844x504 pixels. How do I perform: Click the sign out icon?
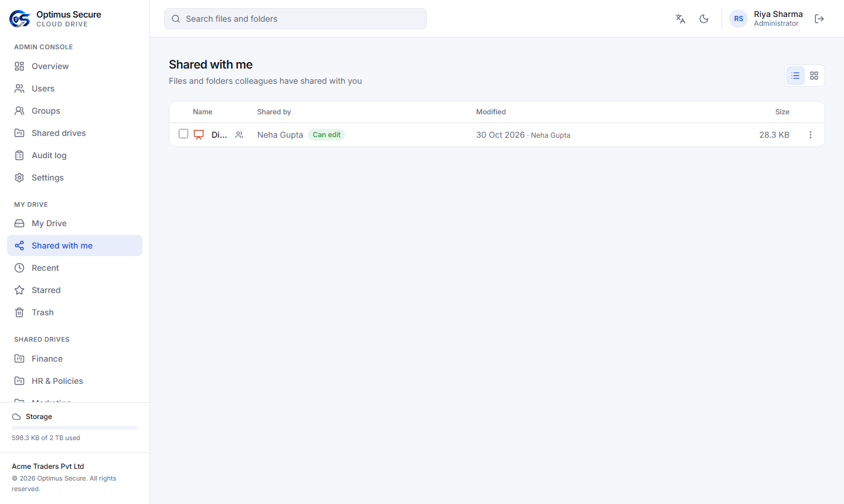click(x=819, y=19)
